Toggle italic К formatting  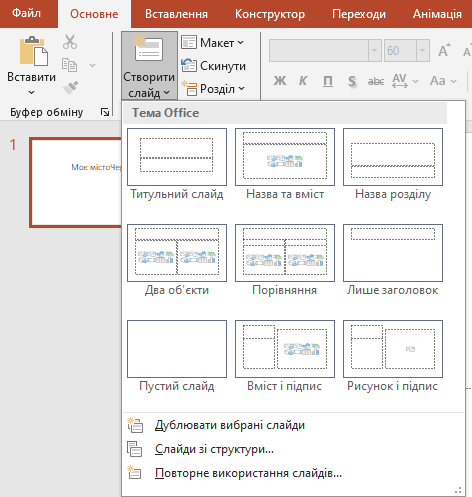[303, 81]
